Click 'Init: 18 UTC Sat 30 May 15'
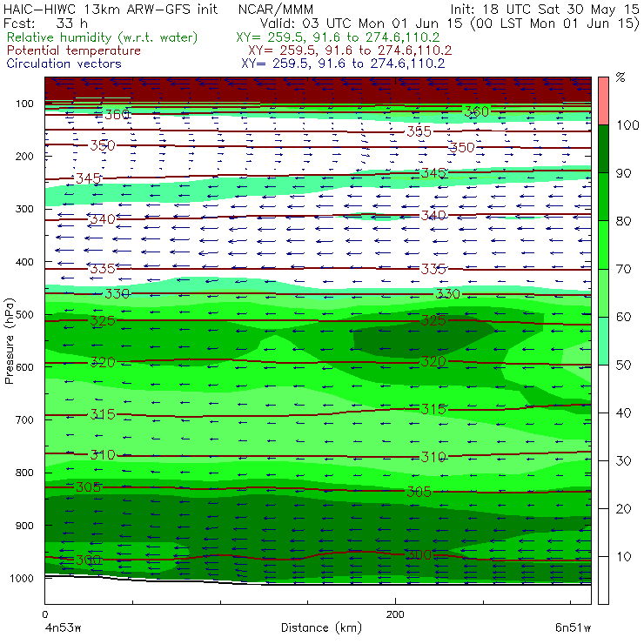This screenshot has height=644, width=644. 545,9
